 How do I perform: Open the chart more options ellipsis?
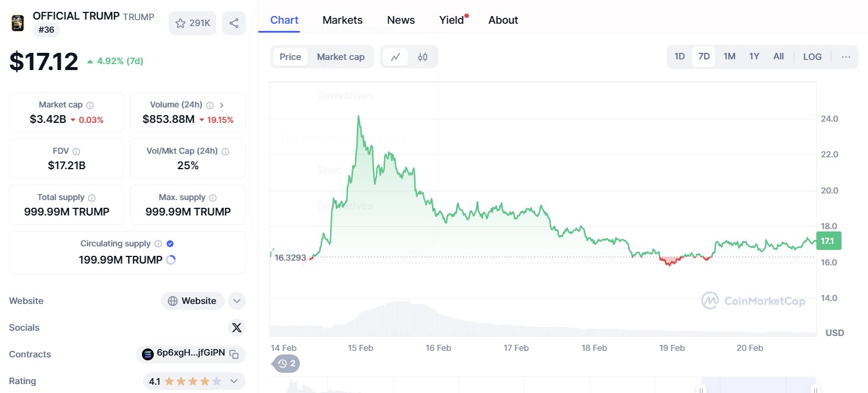coord(846,57)
